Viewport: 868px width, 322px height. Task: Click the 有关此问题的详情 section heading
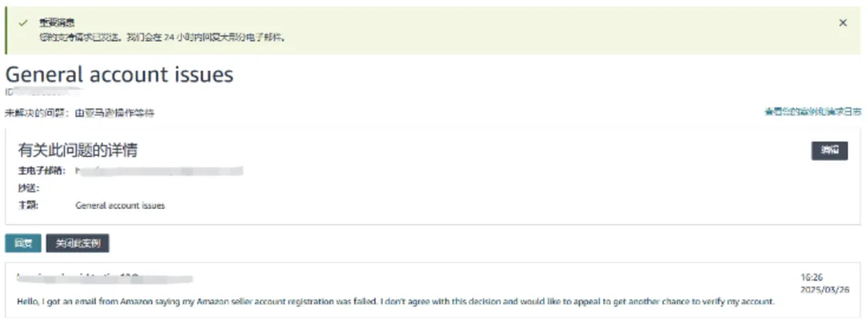[77, 149]
